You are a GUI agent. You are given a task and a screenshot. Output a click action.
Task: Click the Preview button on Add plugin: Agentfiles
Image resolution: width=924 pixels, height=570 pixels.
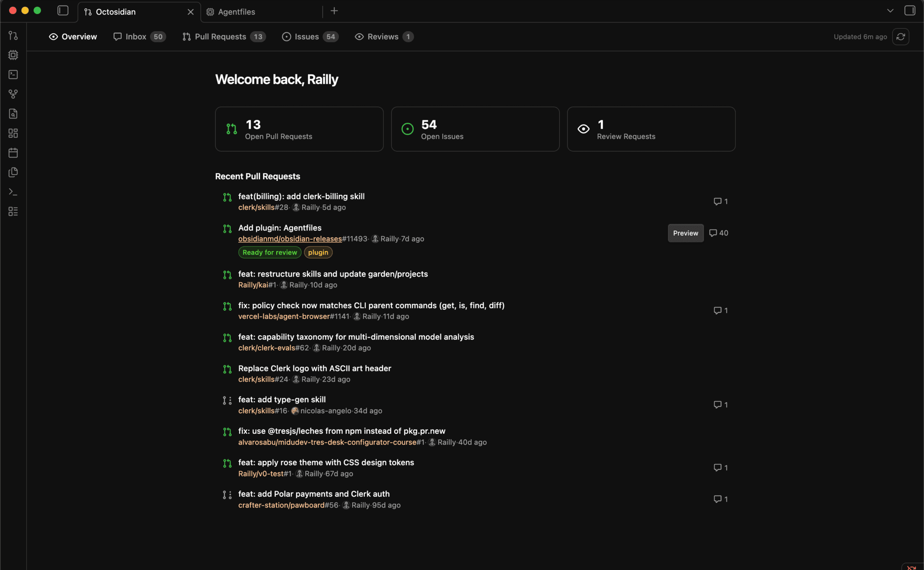click(x=685, y=233)
